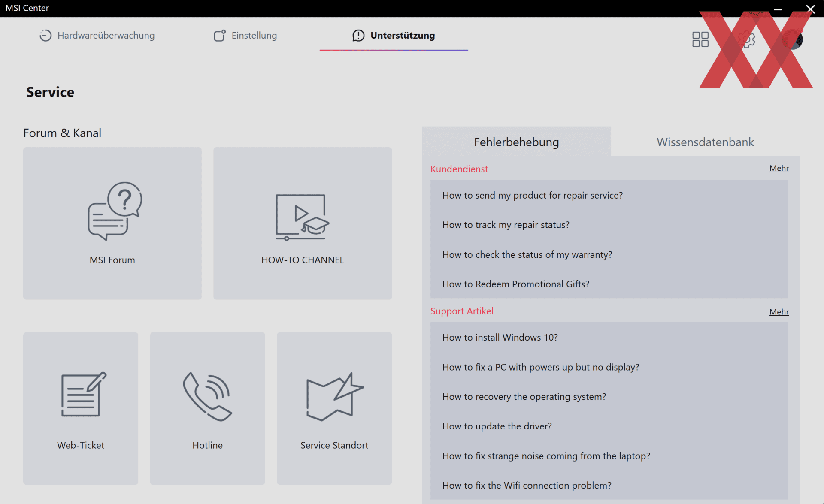Screen dimensions: 824x504
Task: Open 'How to update the driver?'
Action: coord(609,426)
